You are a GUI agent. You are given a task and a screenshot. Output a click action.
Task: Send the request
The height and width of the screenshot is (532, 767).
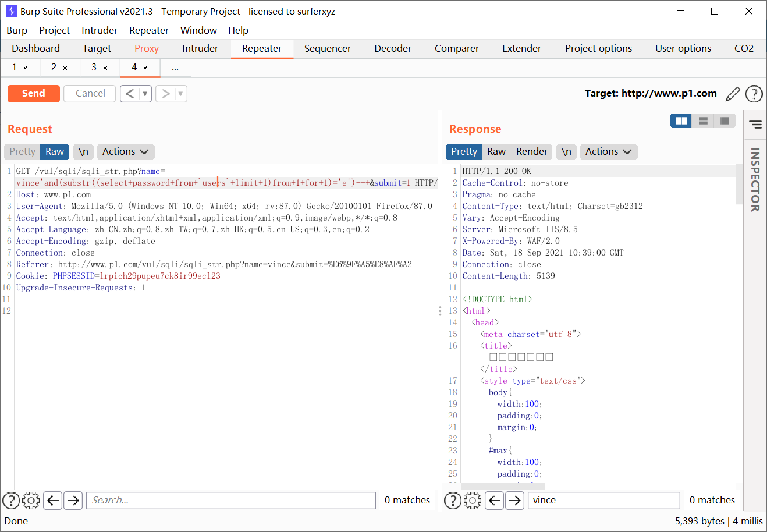tap(34, 94)
